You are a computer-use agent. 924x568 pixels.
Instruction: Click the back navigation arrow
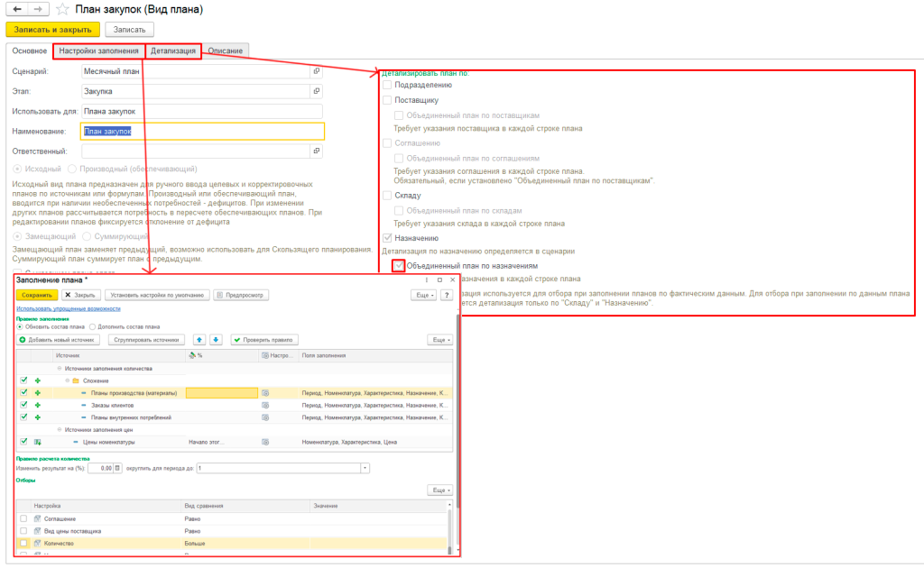[16, 9]
